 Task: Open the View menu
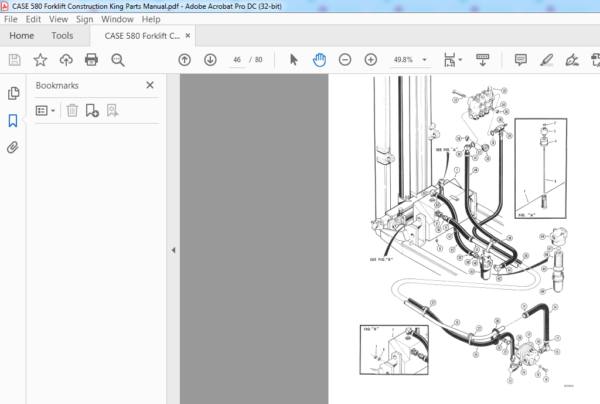coord(59,19)
